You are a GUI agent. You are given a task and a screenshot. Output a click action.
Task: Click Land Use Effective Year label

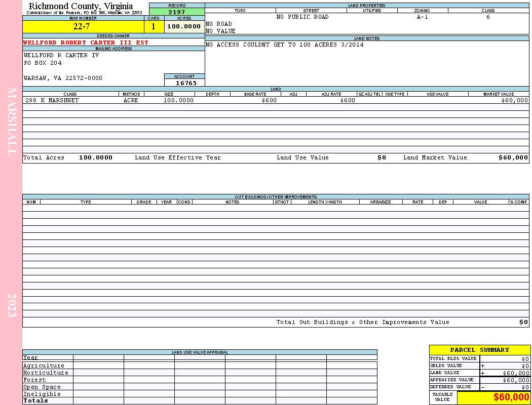coord(178,157)
